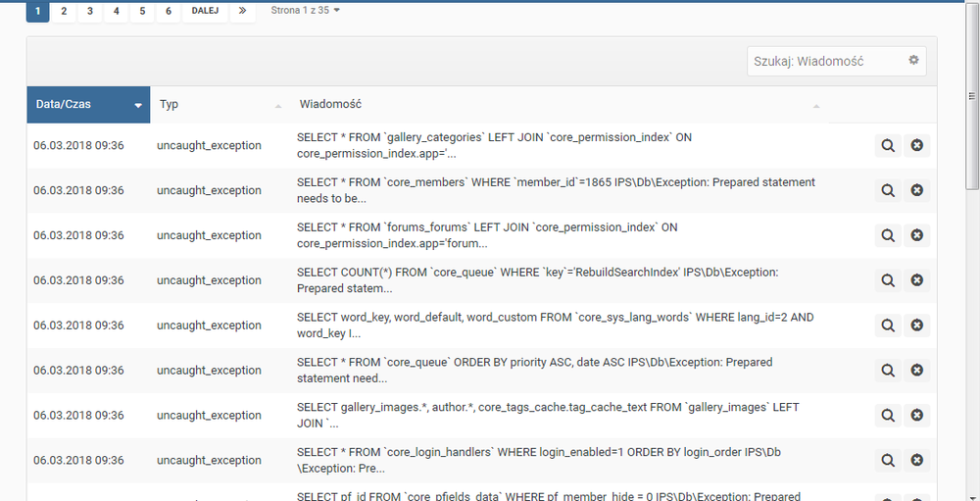Image resolution: width=980 pixels, height=501 pixels.
Task: Delete the core_sys_lang_words log entry
Action: pyautogui.click(x=917, y=326)
